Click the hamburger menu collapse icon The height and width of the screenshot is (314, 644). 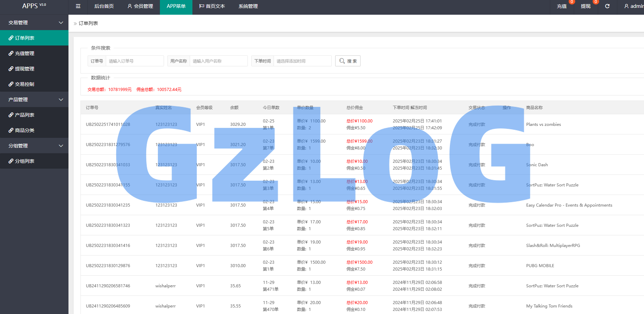tap(78, 6)
